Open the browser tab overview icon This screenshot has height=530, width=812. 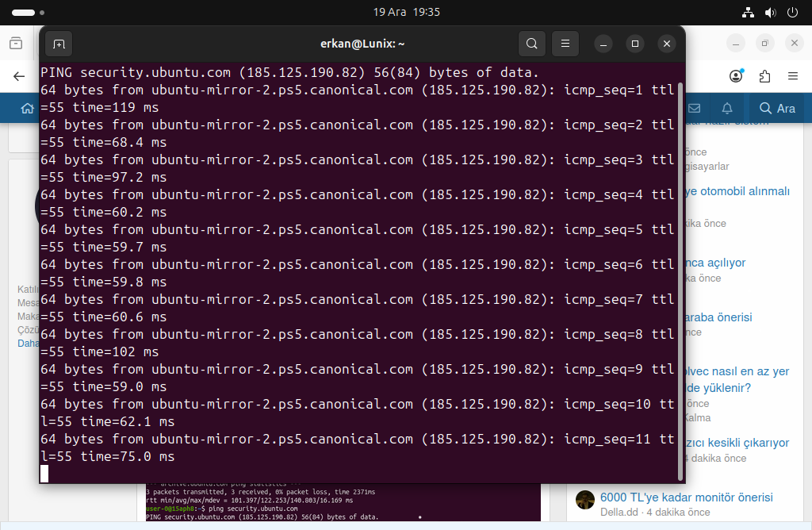16,43
